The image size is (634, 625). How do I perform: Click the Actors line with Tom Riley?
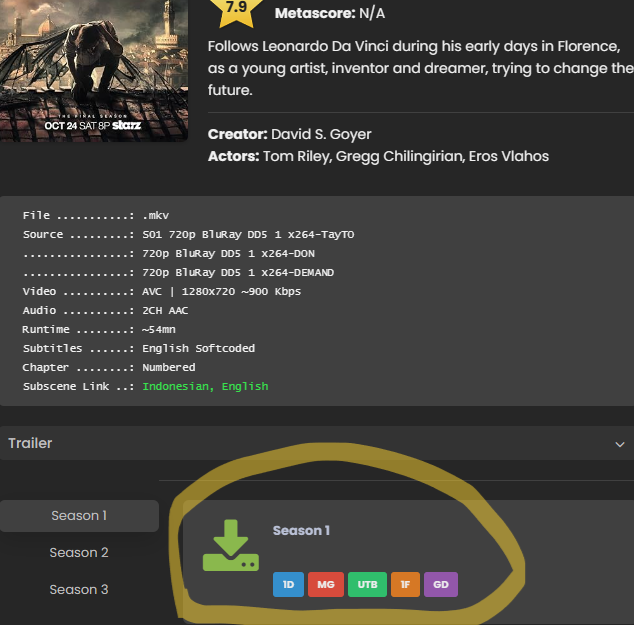click(x=378, y=156)
